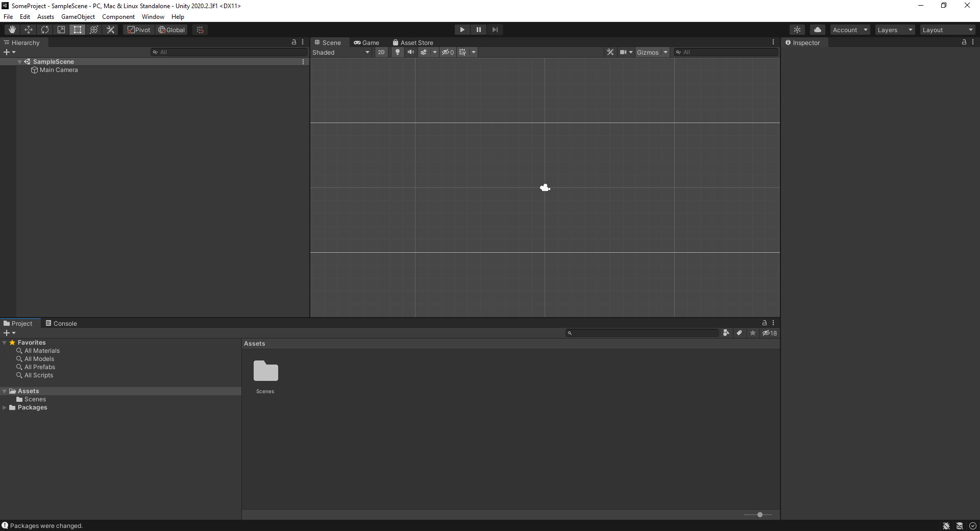Toggle Pivot handle position button
Screen dimensions: 980x531
pyautogui.click(x=139, y=30)
